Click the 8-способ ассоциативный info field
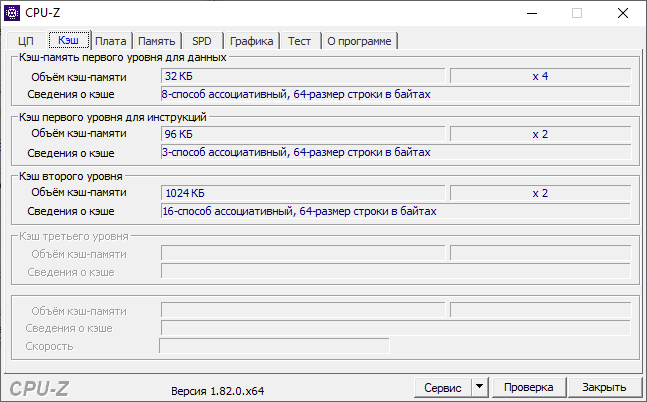Screen dimensions: 647x402 396,94
